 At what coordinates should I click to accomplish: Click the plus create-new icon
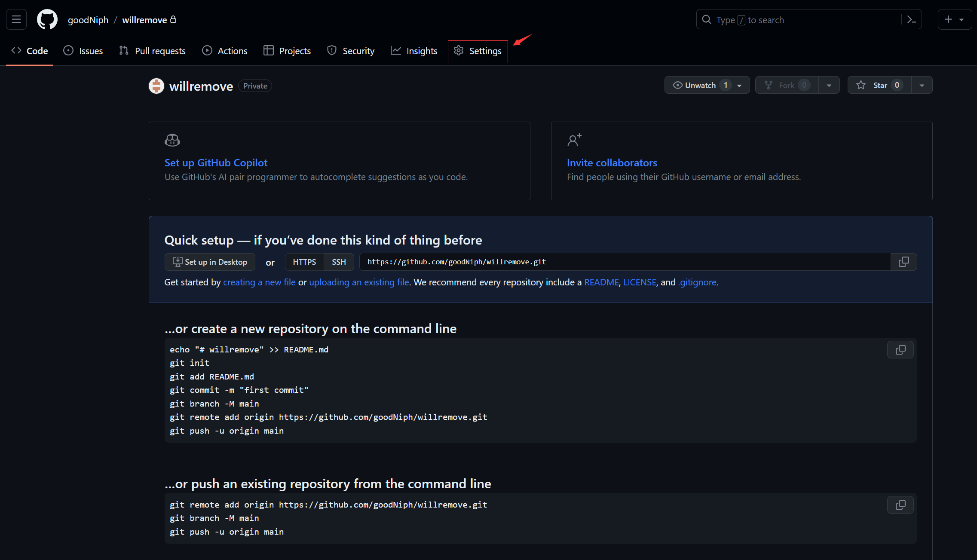click(x=948, y=19)
